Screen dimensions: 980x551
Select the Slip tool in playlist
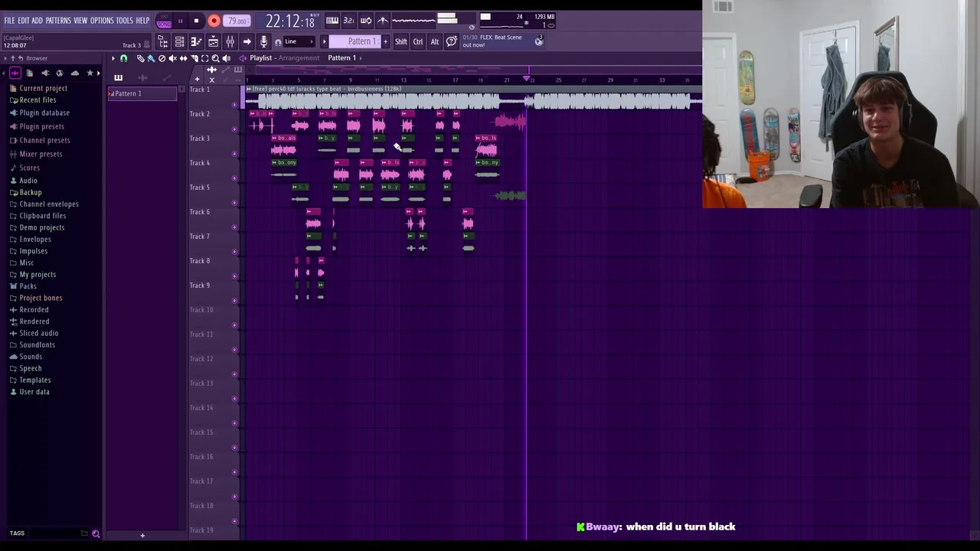click(x=183, y=58)
